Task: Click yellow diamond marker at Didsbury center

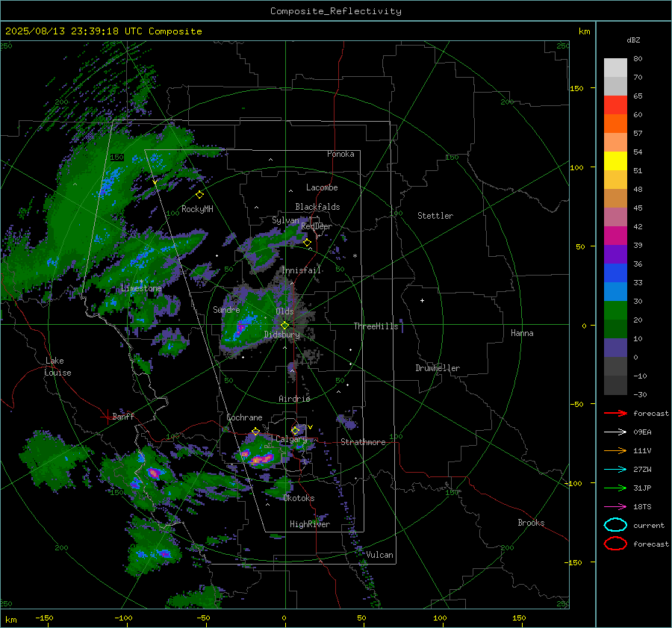Action: 284,326
